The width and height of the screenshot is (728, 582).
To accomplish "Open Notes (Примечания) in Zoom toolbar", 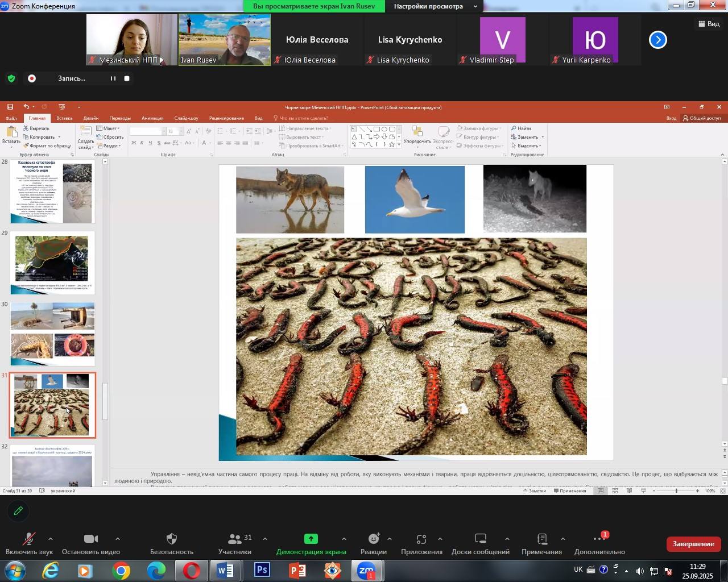I will [x=541, y=539].
